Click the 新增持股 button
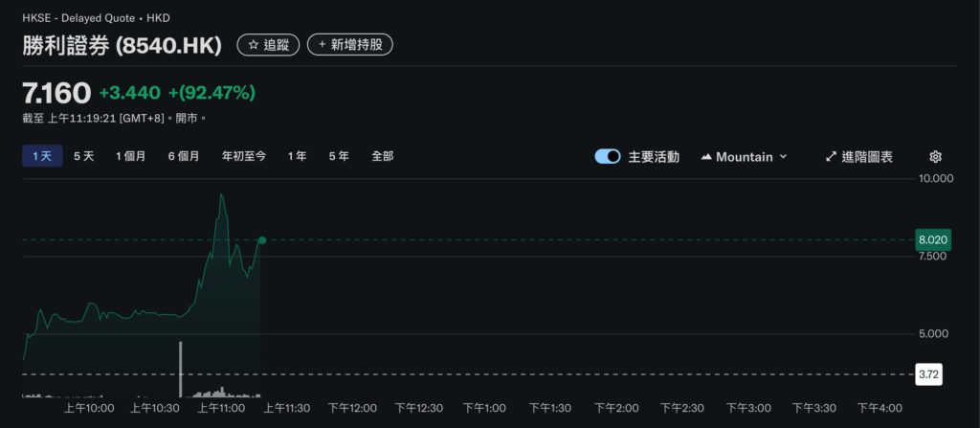 (x=350, y=44)
